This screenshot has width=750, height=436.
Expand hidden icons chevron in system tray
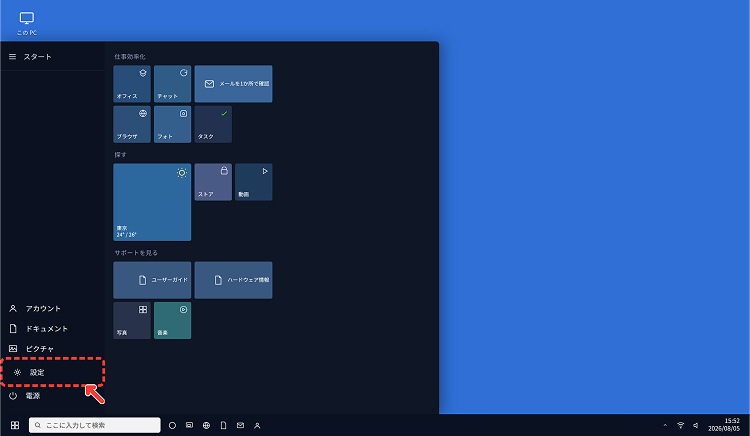click(x=665, y=425)
